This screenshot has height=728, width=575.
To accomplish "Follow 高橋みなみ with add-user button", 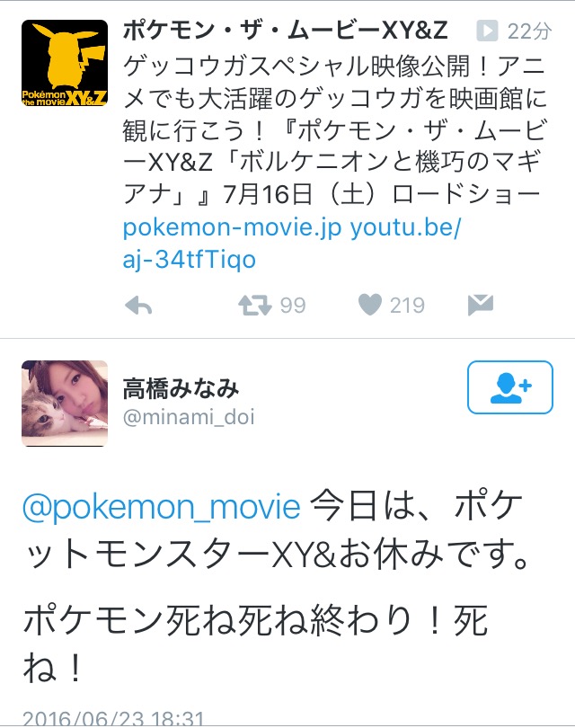I will (x=510, y=387).
